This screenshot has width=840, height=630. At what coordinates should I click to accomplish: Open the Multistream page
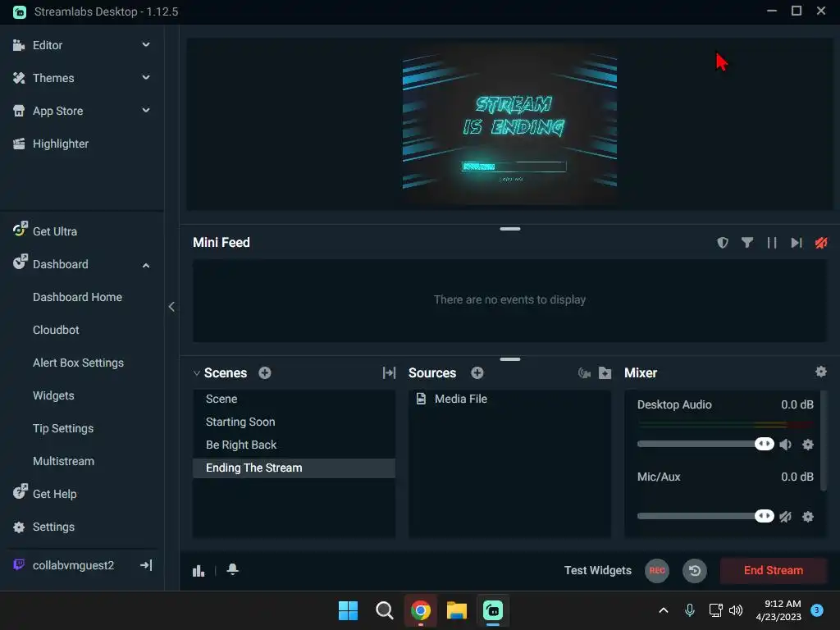63,461
